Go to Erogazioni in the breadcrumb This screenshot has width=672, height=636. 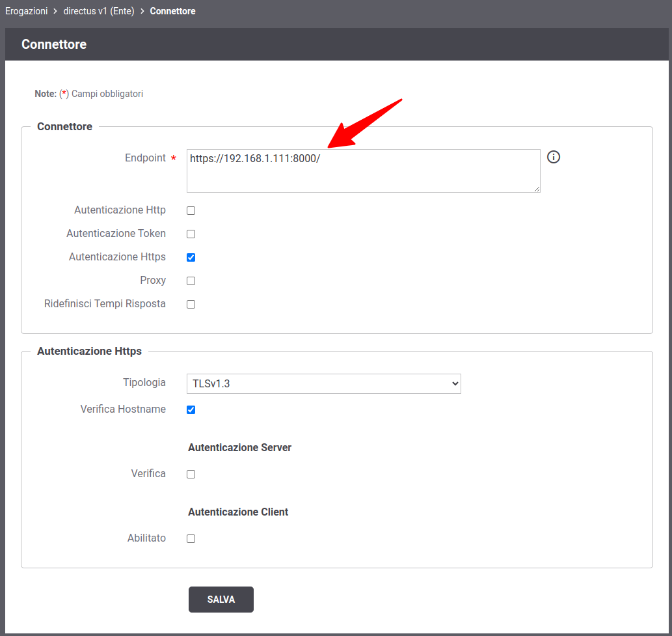26,11
